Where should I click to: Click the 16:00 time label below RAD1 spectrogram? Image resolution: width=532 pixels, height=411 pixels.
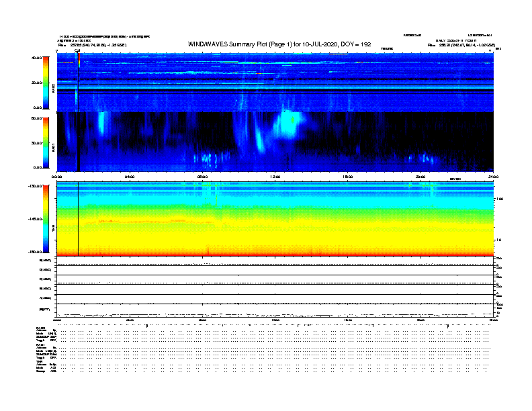point(348,177)
